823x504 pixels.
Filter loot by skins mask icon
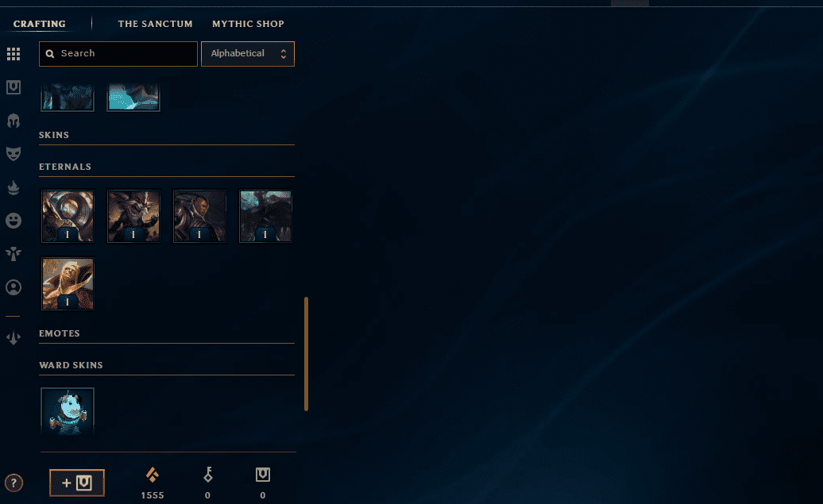pos(14,154)
